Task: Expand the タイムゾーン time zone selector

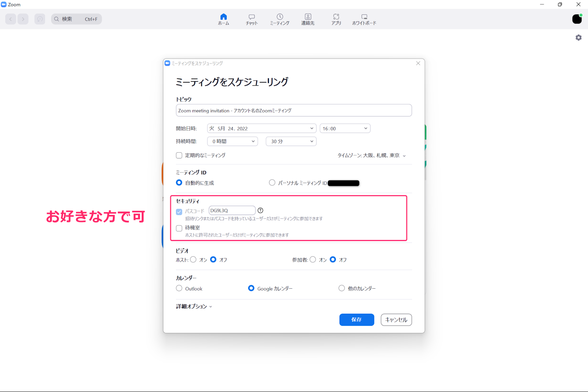Action: point(372,156)
